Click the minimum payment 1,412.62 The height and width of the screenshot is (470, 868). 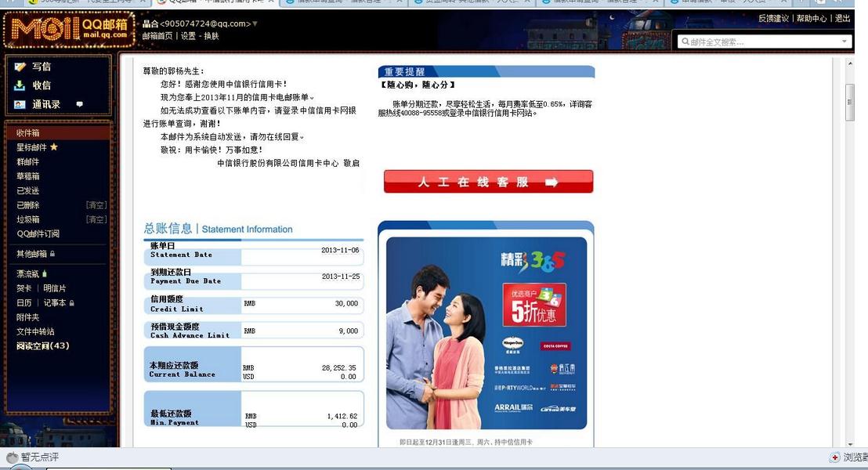pyautogui.click(x=342, y=416)
